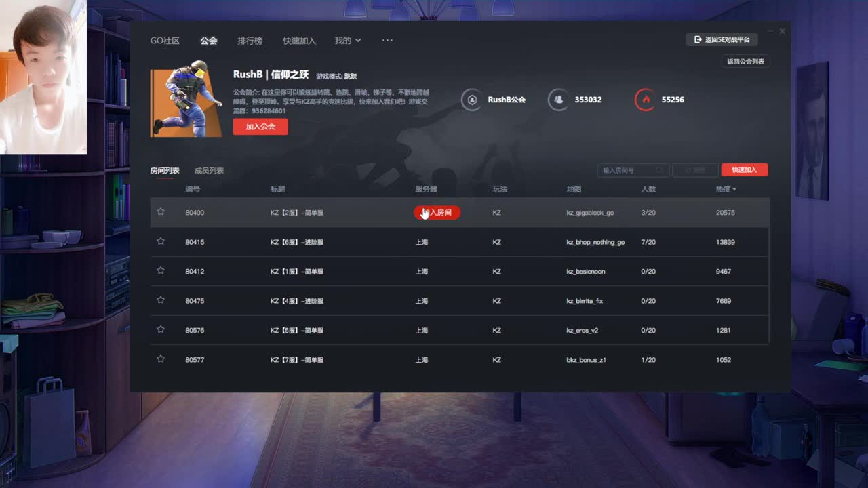Click the 服务器 column header

click(427, 189)
